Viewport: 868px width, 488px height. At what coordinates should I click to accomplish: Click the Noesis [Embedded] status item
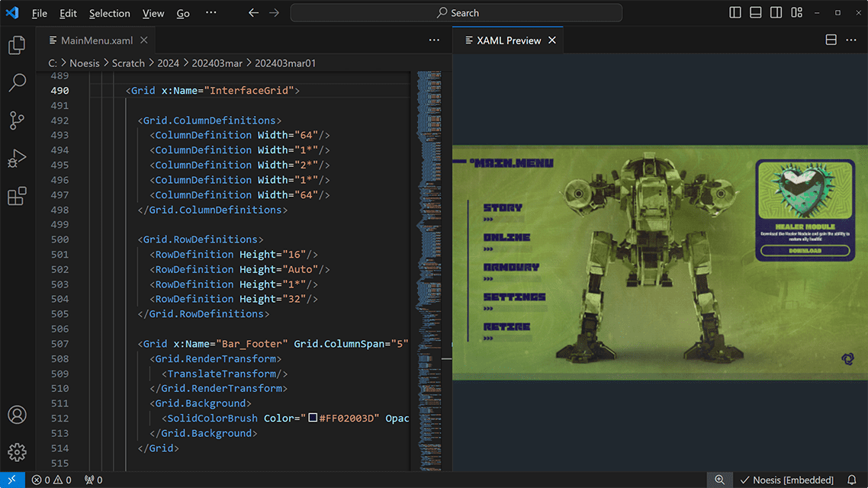[786, 480]
